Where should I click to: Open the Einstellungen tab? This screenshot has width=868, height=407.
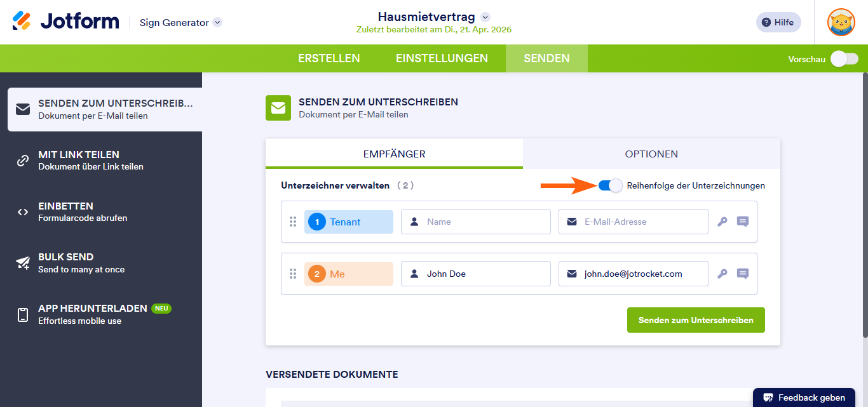[x=442, y=58]
